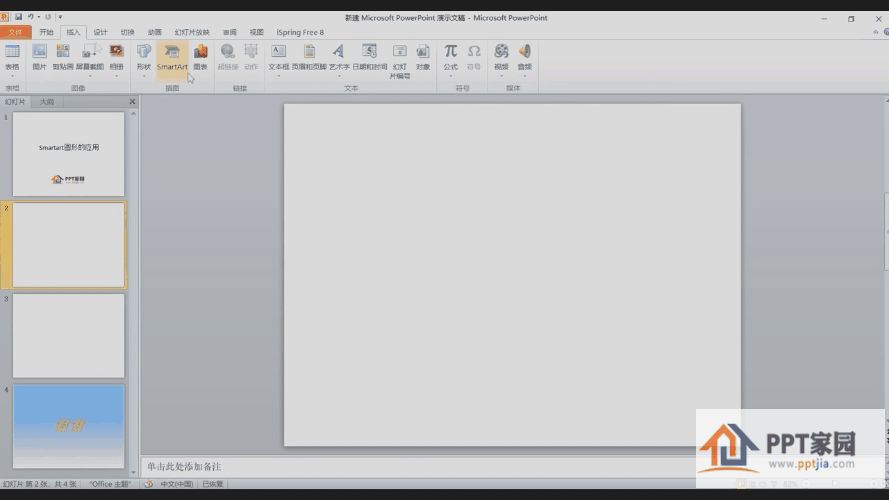Collapse the ribbon with the caret icon
This screenshot has width=889, height=500.
[875, 32]
